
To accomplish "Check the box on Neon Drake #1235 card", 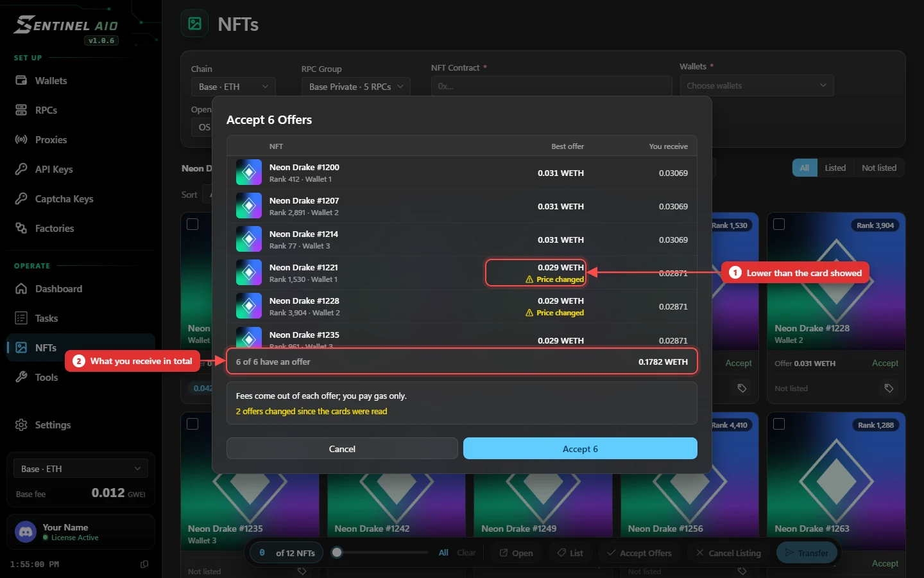I will [x=193, y=424].
